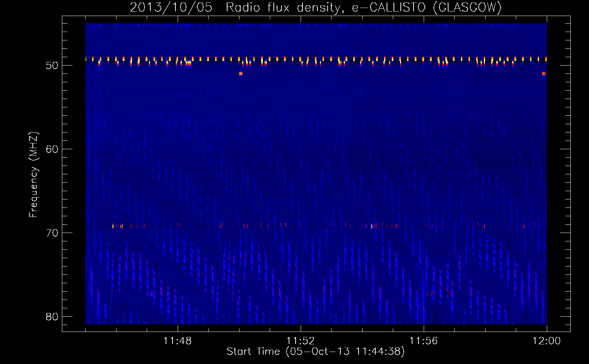Click the '80' frequency tick label

[x=52, y=317]
